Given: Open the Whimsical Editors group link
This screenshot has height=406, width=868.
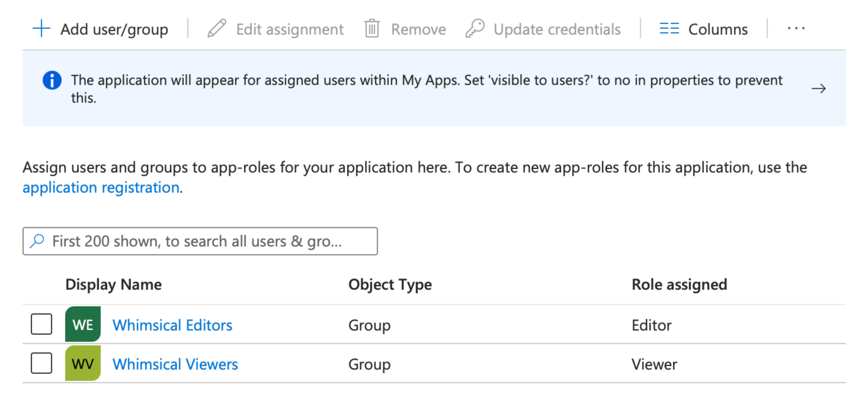Looking at the screenshot, I should 172,325.
